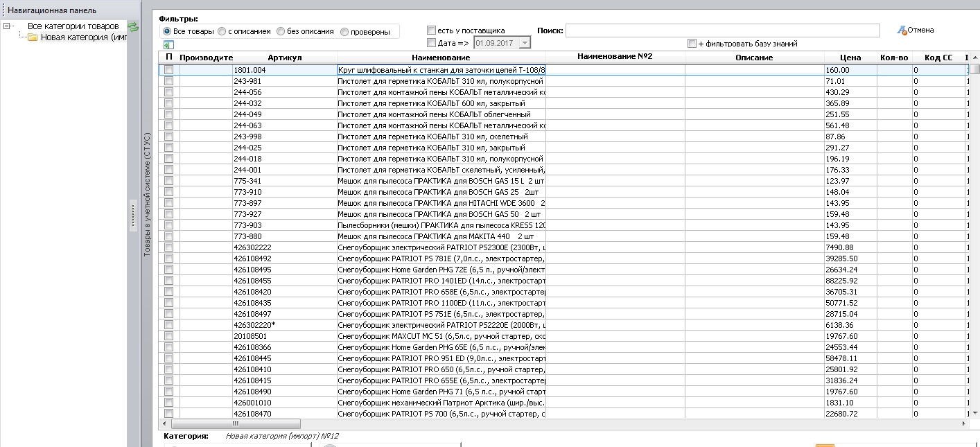The image size is (980, 447).
Task: Select article cell 244-056
Action: 285,92
